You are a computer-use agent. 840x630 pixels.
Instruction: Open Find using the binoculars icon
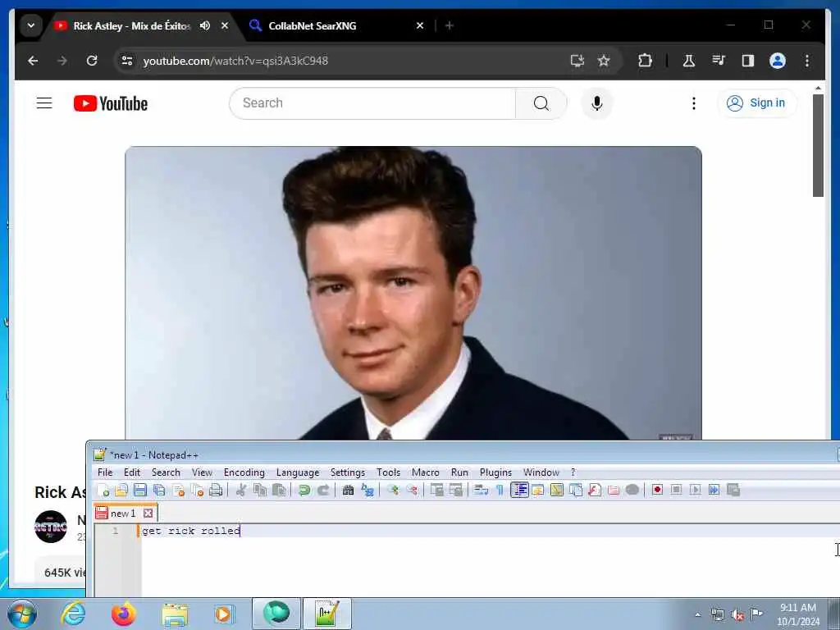348,490
